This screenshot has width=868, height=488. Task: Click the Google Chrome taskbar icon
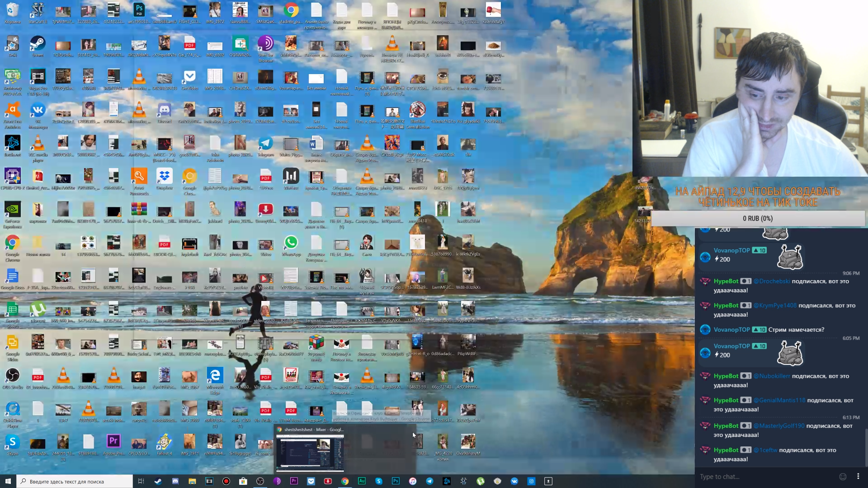click(345, 481)
